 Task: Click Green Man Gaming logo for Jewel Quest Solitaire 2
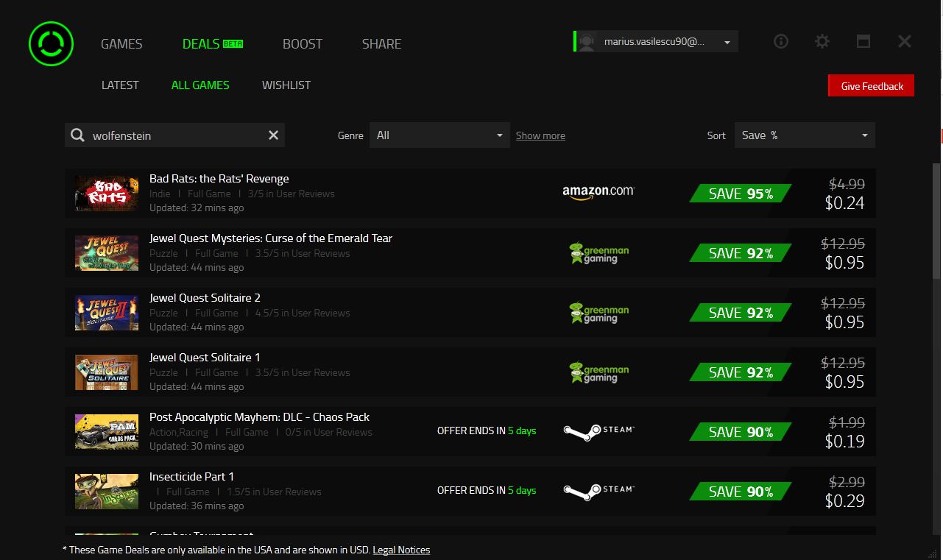[x=599, y=312]
